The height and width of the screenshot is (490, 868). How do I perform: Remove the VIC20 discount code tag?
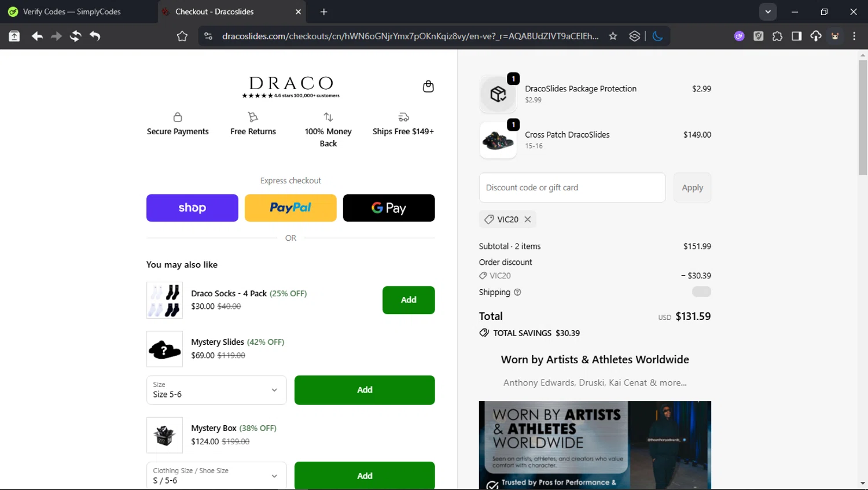click(x=528, y=219)
